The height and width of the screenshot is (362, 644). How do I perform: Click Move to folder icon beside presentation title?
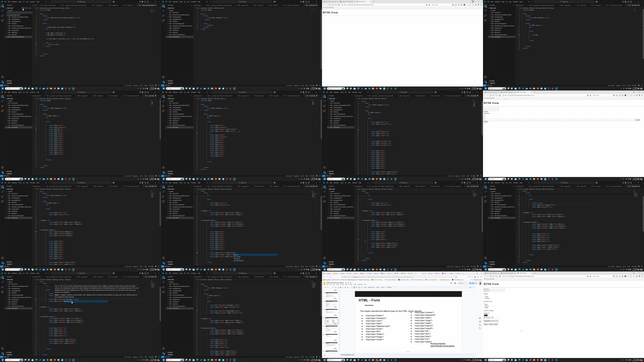point(349,283)
